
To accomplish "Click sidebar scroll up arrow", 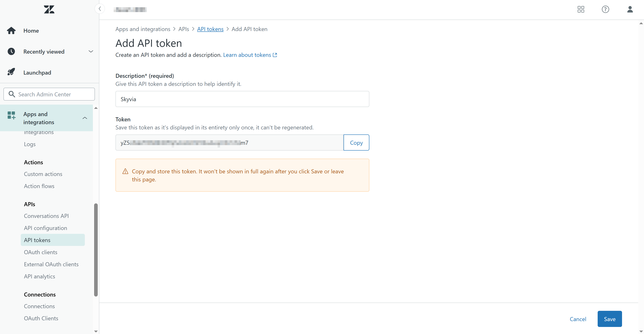I will tap(96, 108).
